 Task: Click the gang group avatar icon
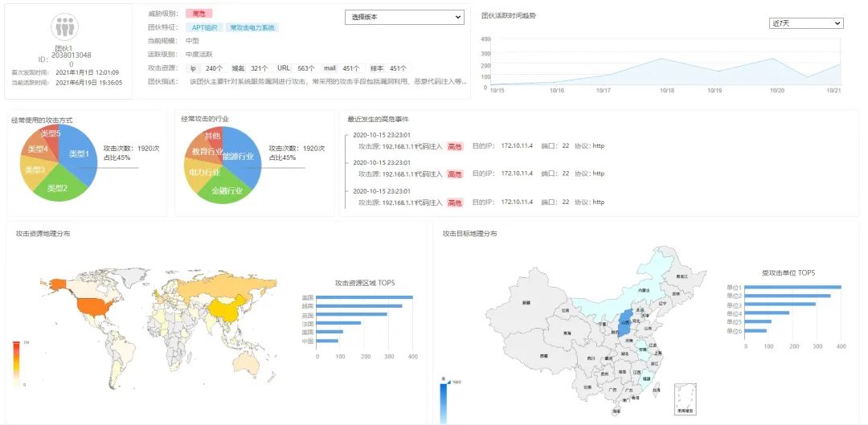[64, 27]
